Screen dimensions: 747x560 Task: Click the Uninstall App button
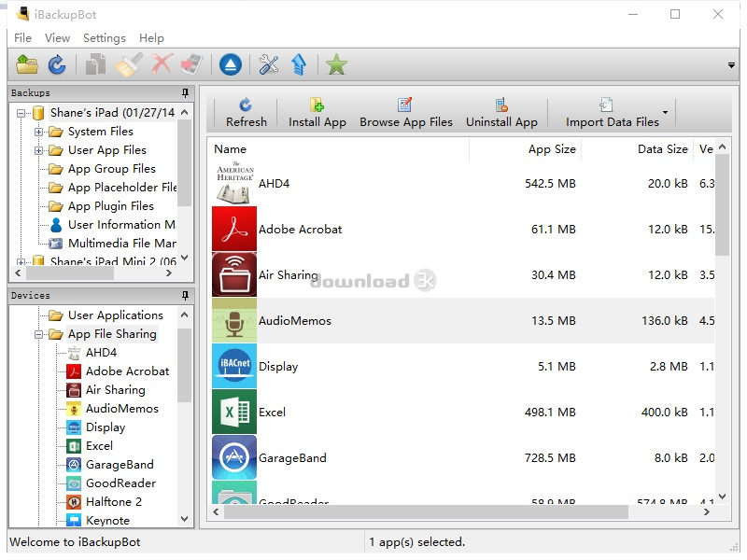pos(501,113)
